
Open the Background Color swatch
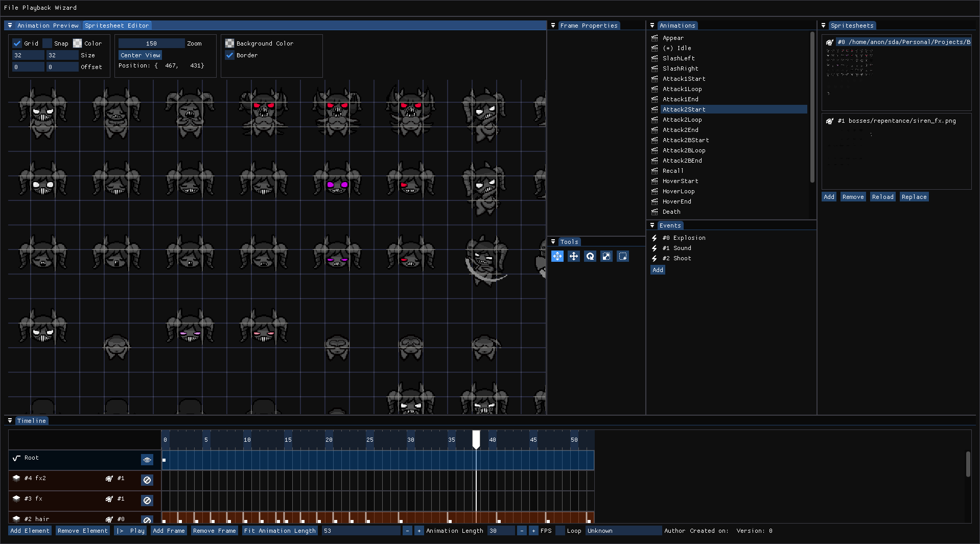click(229, 43)
